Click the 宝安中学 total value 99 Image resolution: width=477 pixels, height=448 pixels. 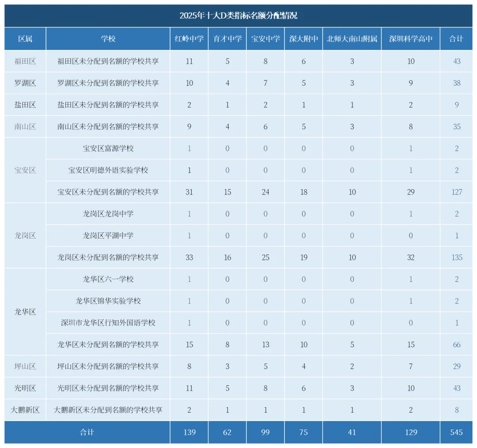pos(265,432)
